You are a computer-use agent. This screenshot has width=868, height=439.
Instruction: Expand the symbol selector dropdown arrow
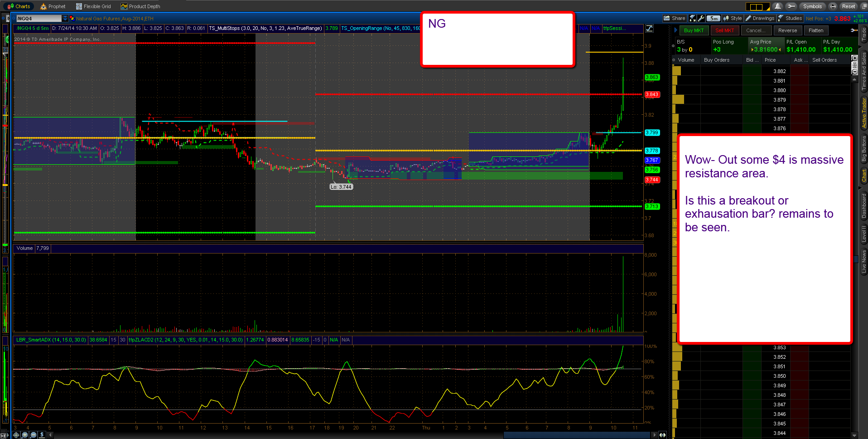(x=65, y=19)
